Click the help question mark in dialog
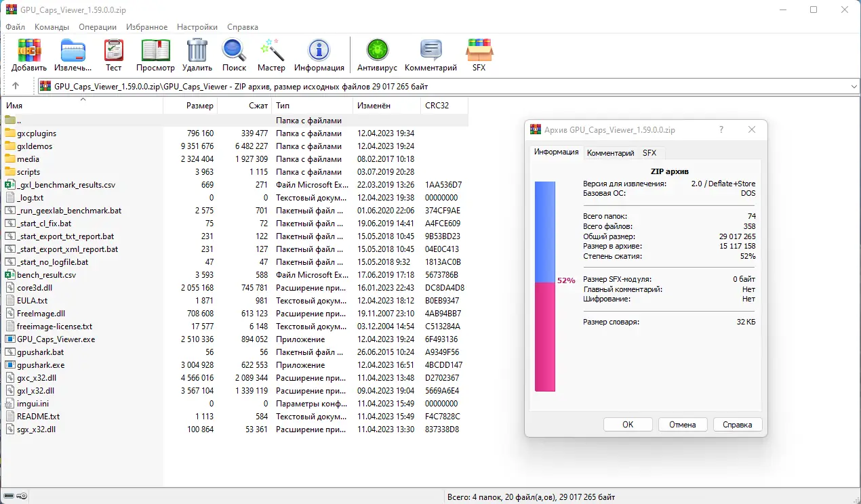 [721, 130]
